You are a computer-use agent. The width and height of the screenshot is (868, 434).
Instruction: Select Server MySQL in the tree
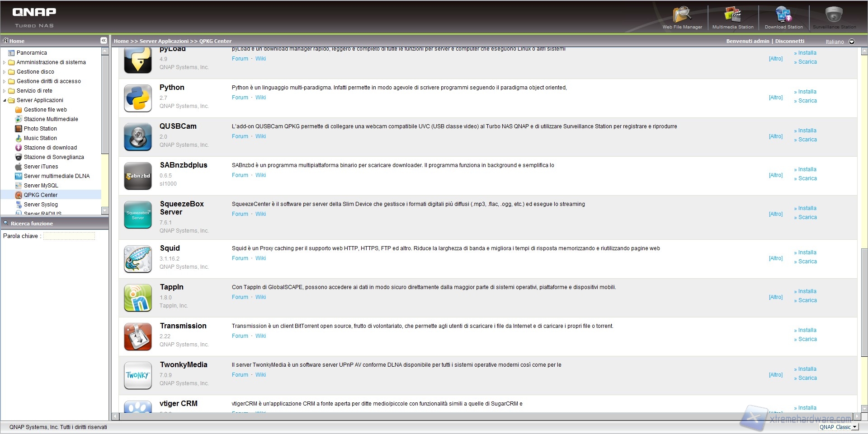coord(41,186)
